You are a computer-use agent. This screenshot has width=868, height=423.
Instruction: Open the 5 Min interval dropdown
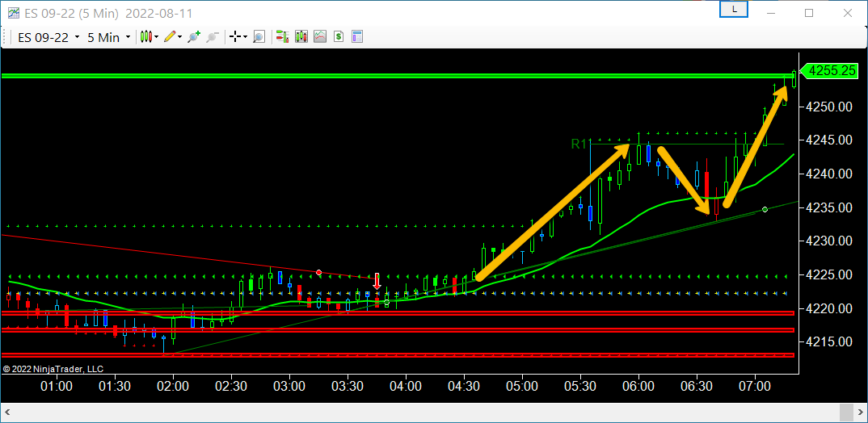coord(108,37)
